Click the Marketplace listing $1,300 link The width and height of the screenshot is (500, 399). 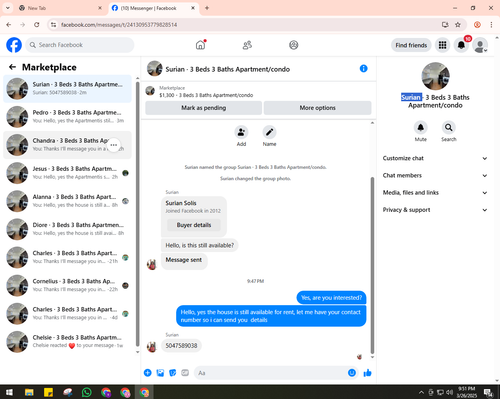[x=206, y=95]
